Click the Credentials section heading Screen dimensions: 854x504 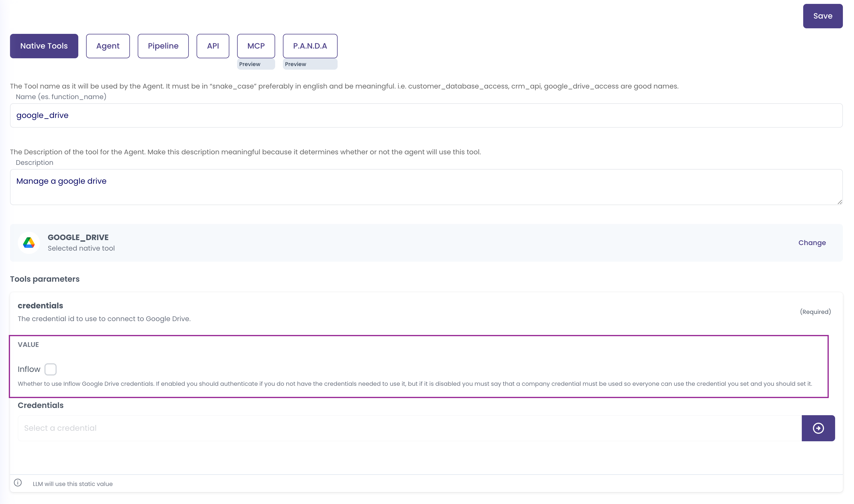pyautogui.click(x=41, y=405)
